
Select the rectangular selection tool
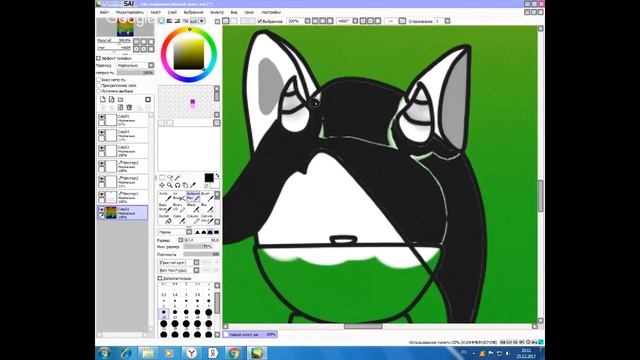(x=162, y=178)
